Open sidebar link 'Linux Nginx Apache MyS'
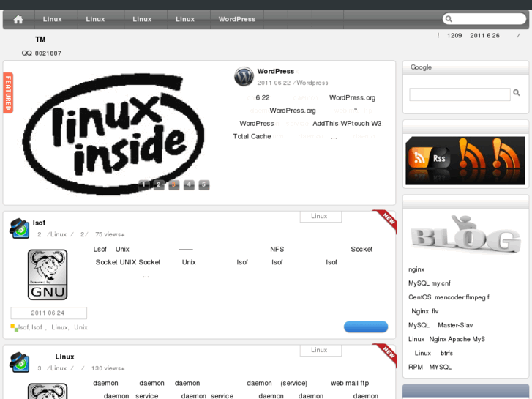The image size is (532, 399). point(446,339)
